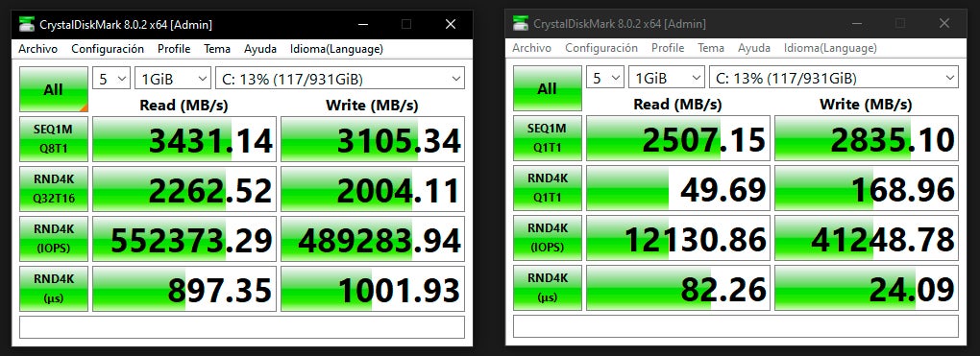Open Profile menu in right window
Screen dimensions: 980x356
tap(668, 48)
